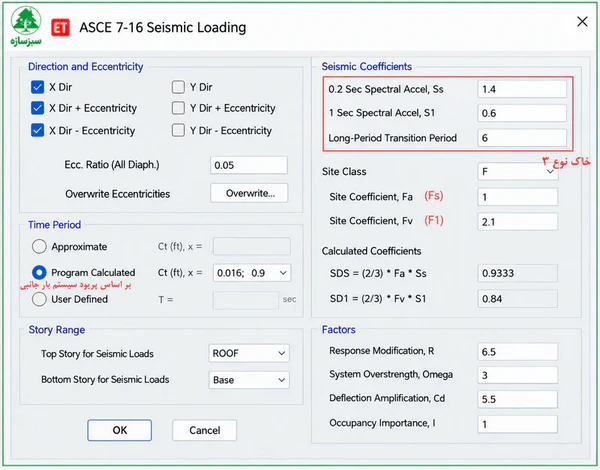Screen dimensions: 600x470
Task: Edit the Deflection Amplification Cd field
Action: point(518,399)
